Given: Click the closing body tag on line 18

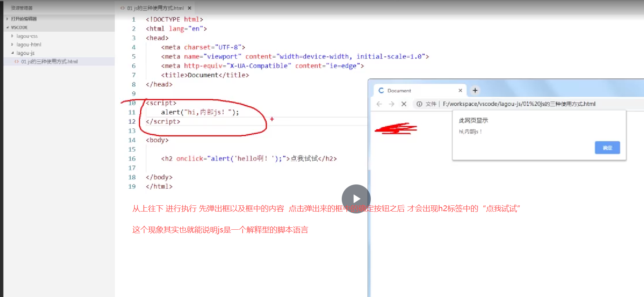Looking at the screenshot, I should pyautogui.click(x=159, y=177).
